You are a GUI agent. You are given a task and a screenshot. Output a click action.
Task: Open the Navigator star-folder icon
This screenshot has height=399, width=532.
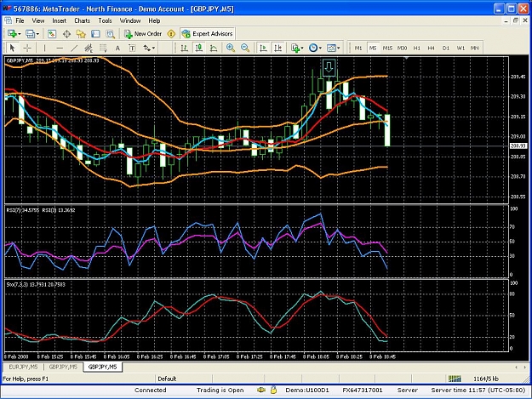[x=81, y=33]
